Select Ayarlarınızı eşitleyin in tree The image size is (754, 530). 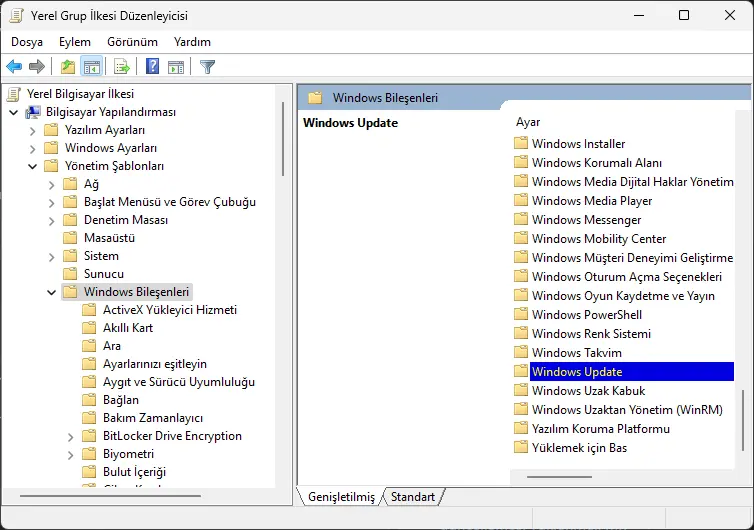pos(154,364)
